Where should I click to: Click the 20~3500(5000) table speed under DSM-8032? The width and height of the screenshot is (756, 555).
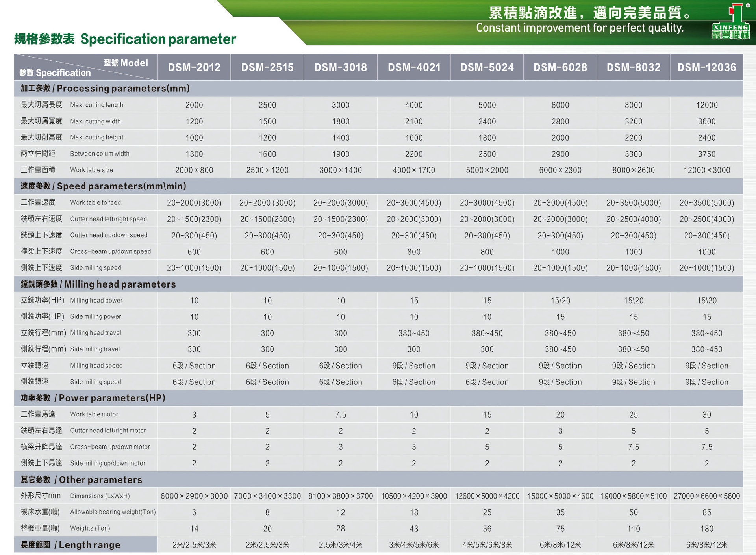pyautogui.click(x=634, y=203)
